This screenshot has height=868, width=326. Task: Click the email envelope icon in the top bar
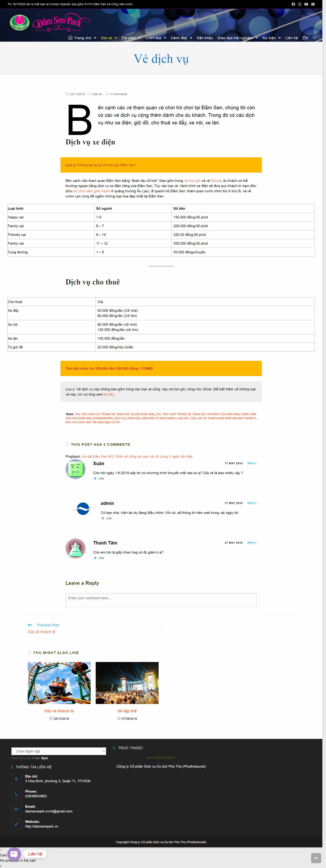coord(313,4)
